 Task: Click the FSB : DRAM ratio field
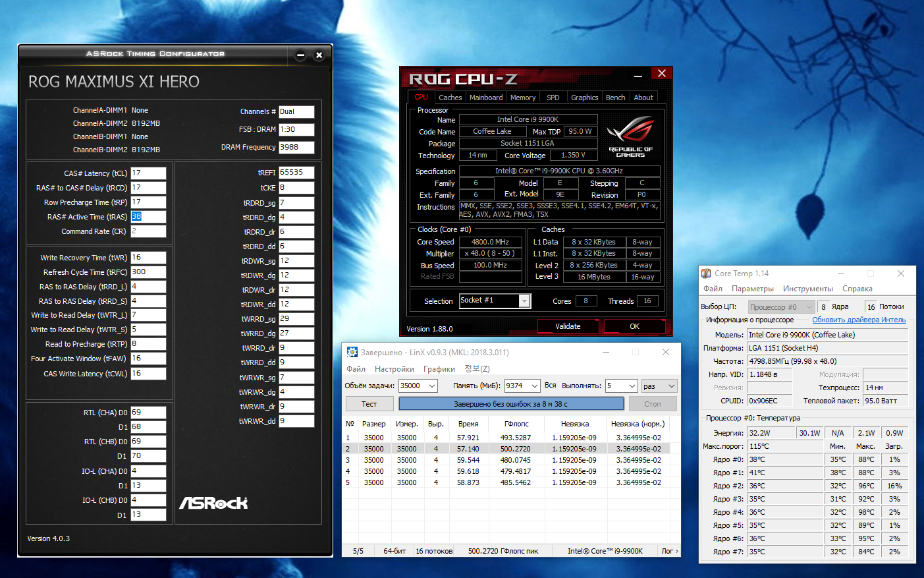(296, 130)
